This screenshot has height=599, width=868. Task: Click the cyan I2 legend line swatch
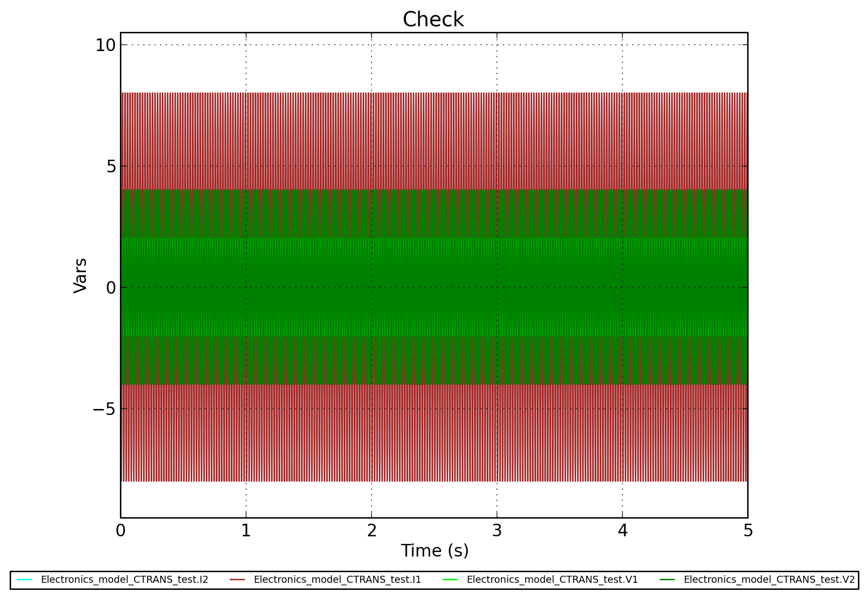[24, 579]
